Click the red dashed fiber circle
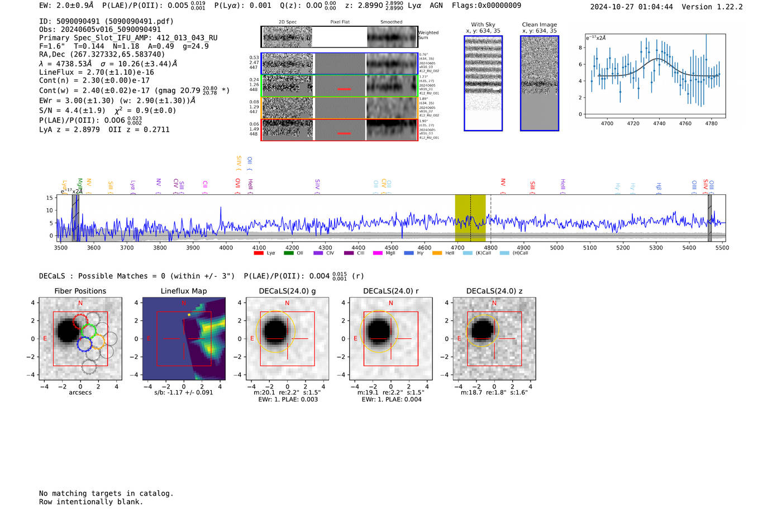 click(x=80, y=322)
